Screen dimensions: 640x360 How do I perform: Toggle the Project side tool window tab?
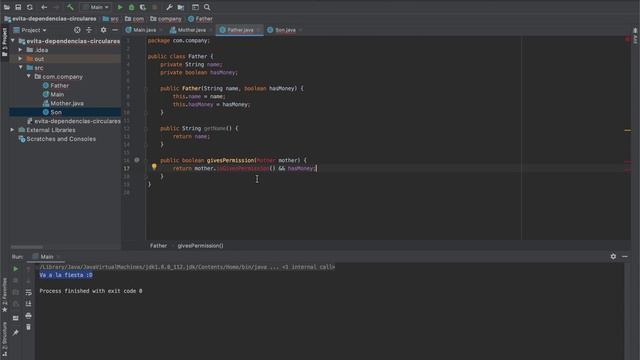coord(4,42)
